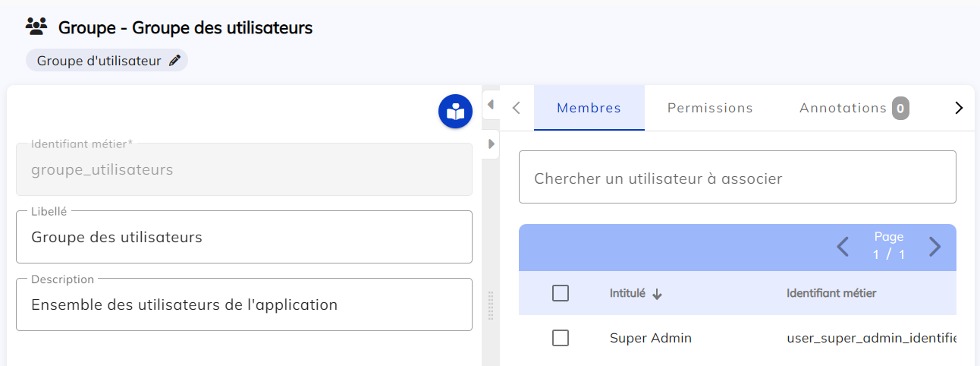This screenshot has width=980, height=366.
Task: Open the blue book reader button
Action: pos(455,112)
